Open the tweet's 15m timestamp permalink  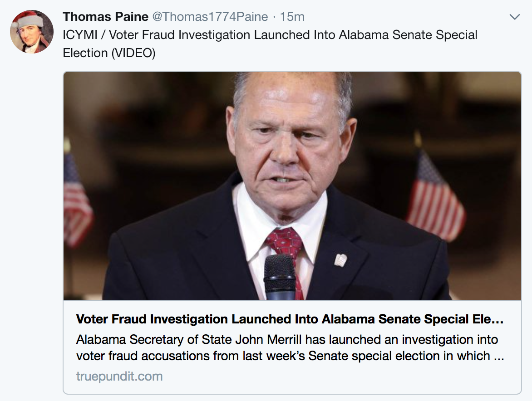point(292,17)
